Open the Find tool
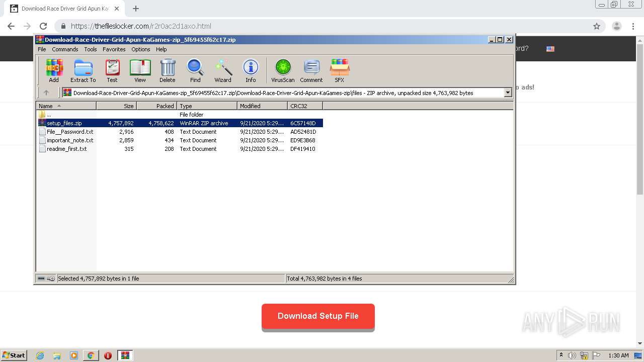The width and height of the screenshot is (644, 362). (195, 70)
